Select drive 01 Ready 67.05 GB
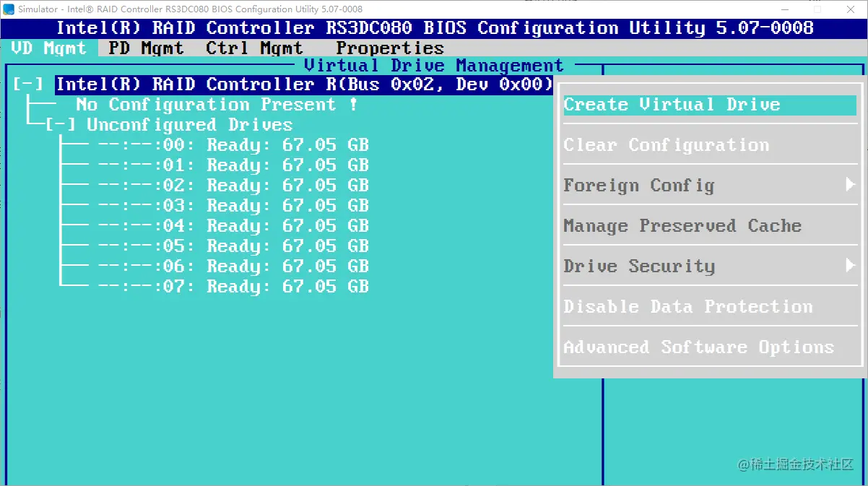 point(233,165)
